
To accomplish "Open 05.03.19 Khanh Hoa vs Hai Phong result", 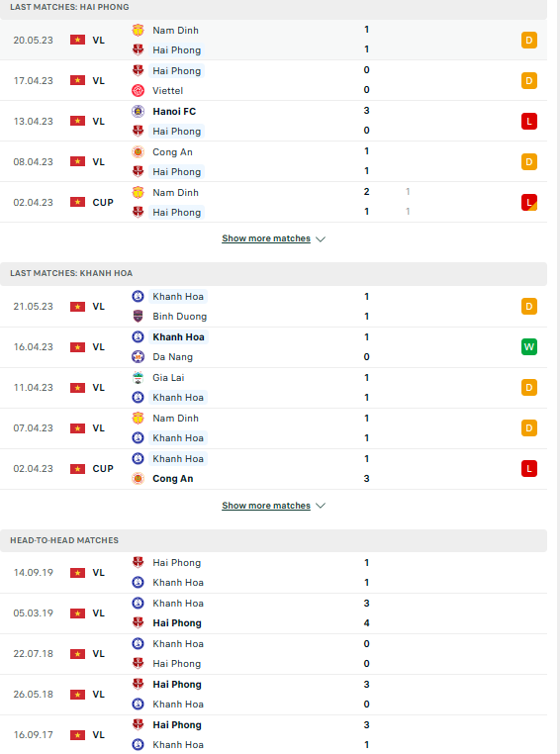I will [273, 613].
